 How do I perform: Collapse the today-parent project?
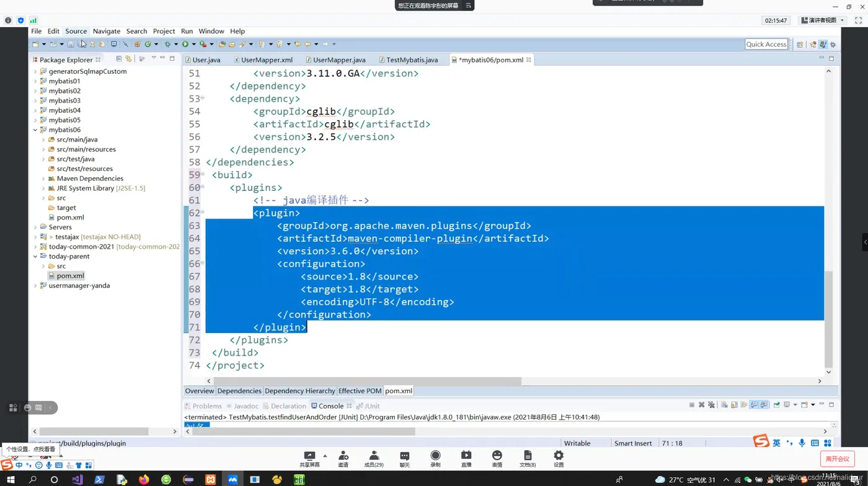click(x=35, y=256)
